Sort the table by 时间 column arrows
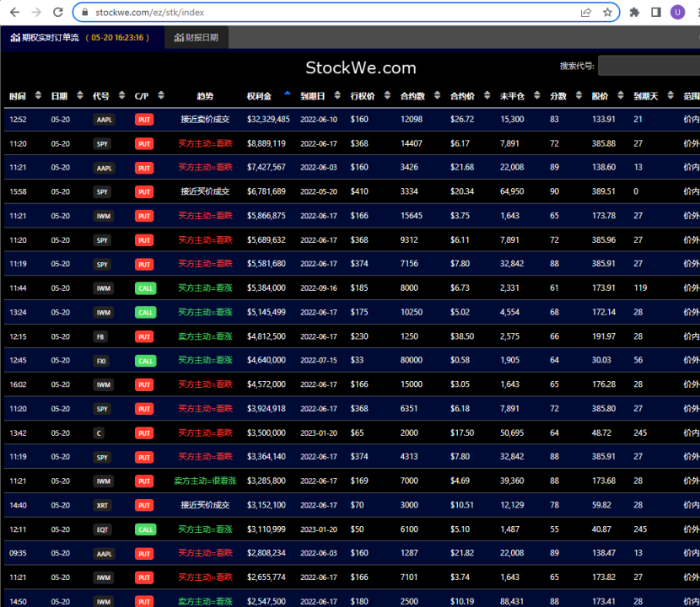Viewport: 700px width, 607px height. pos(39,96)
